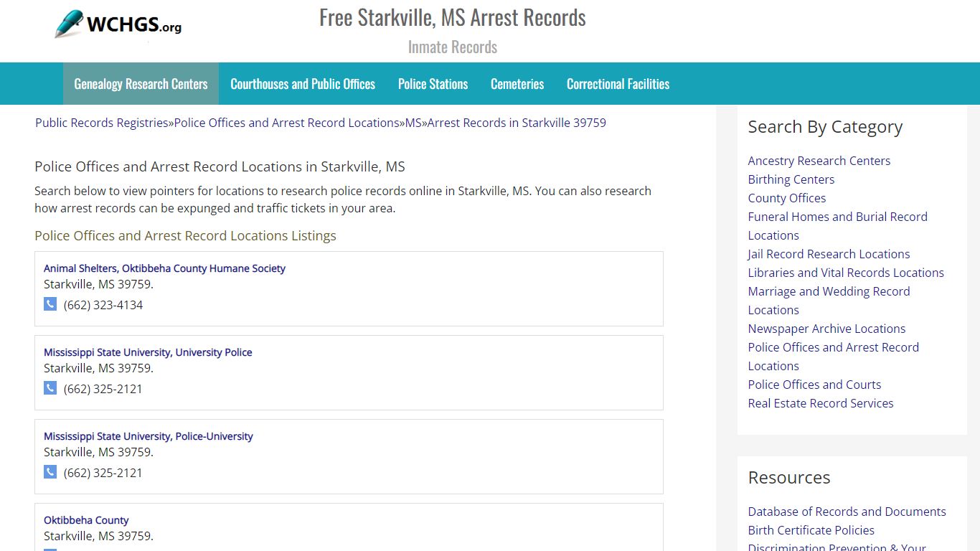Open Animal Shelters, Oktibbeha County Humane Society listing
The width and height of the screenshot is (980, 551).
pos(164,268)
